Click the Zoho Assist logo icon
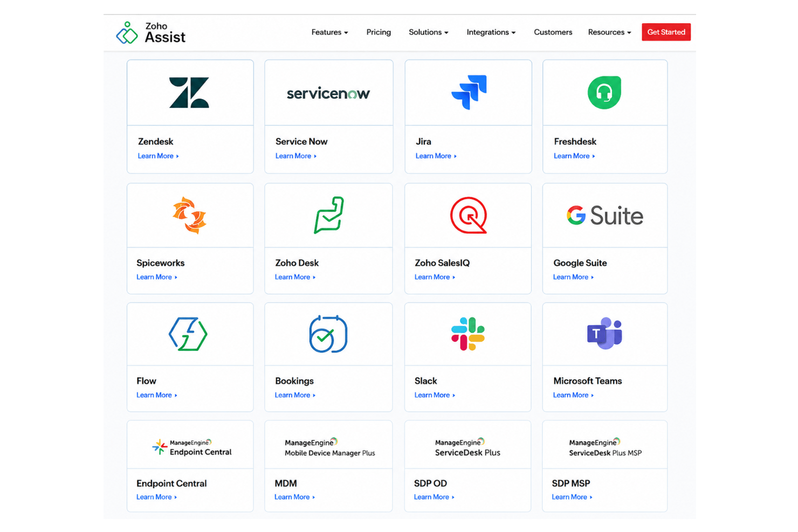This screenshot has width=798, height=532. [x=127, y=33]
